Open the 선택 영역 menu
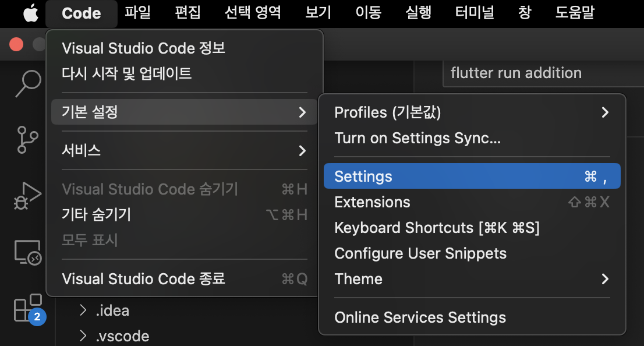The height and width of the screenshot is (346, 644). [x=253, y=13]
